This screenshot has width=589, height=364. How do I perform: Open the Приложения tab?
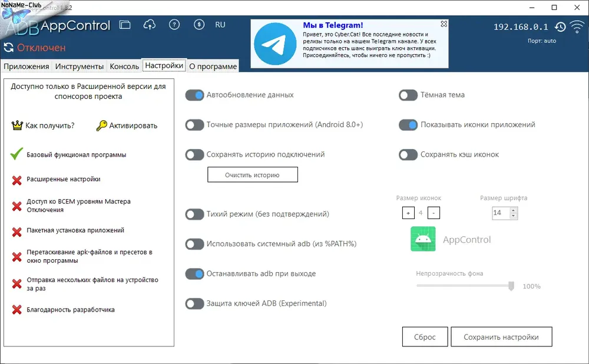coord(27,66)
